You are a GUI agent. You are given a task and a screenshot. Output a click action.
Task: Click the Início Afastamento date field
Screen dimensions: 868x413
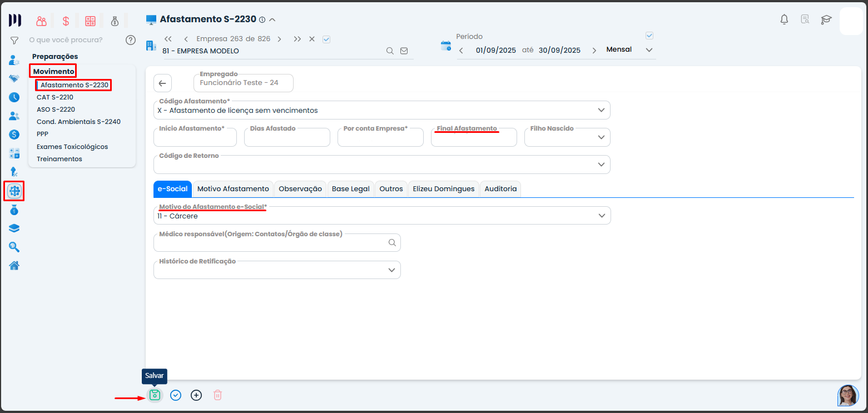[x=195, y=138]
